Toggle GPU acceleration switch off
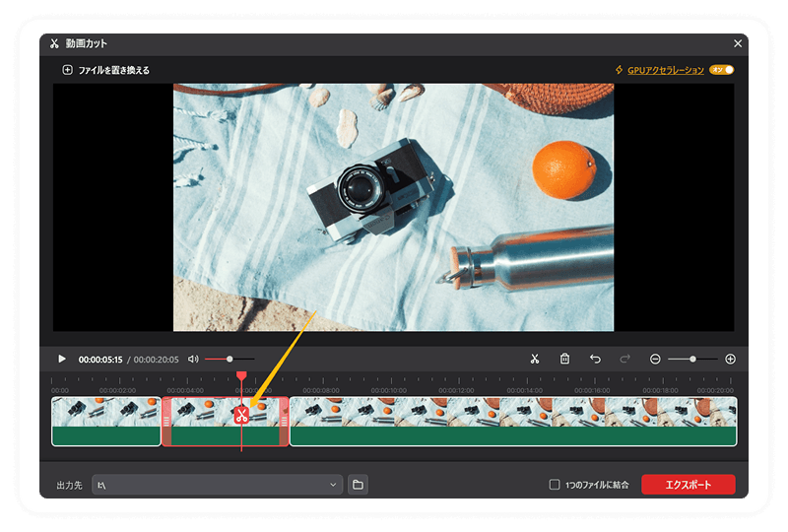Viewport: 788px width, 532px height. point(722,70)
